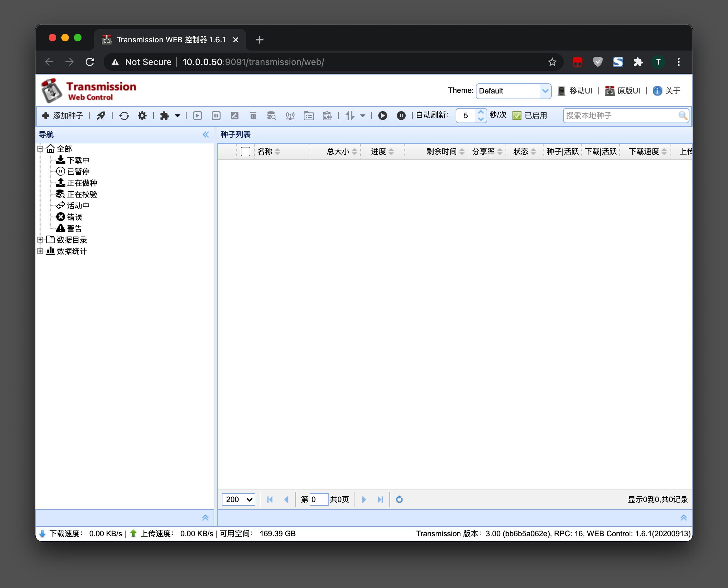Click the reload arrows icon in toolbar

point(124,116)
